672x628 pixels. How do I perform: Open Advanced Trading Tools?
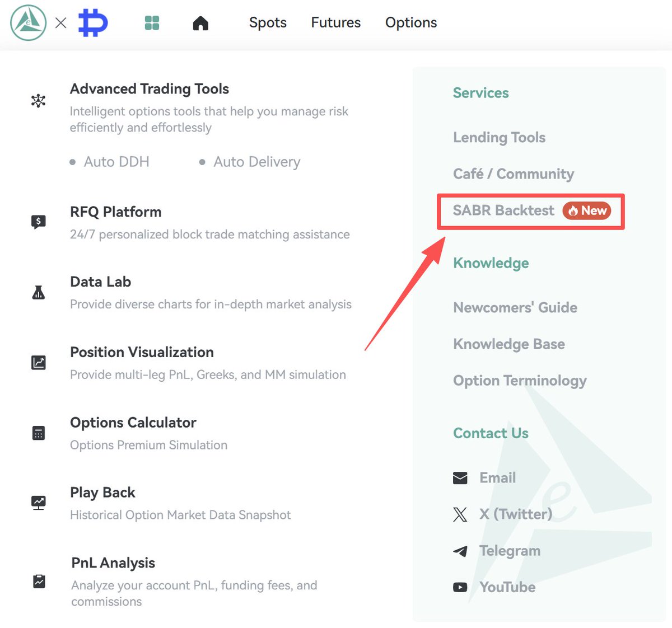pyautogui.click(x=150, y=89)
